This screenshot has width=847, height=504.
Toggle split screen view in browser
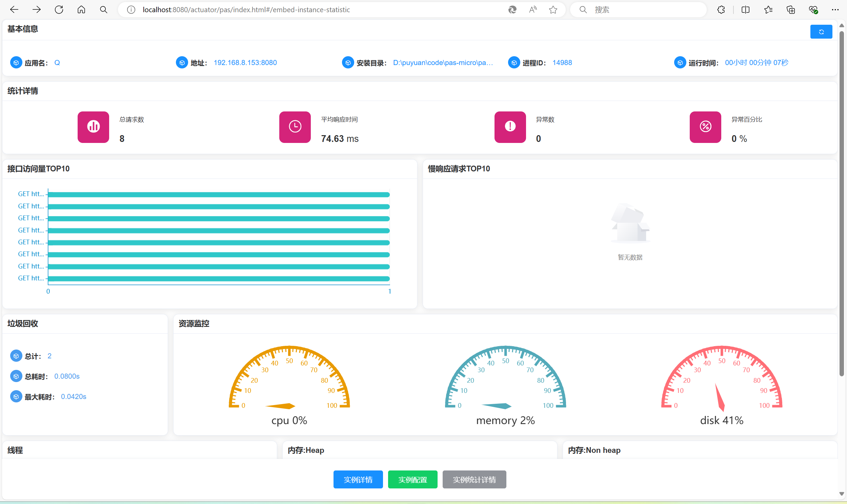[745, 9]
